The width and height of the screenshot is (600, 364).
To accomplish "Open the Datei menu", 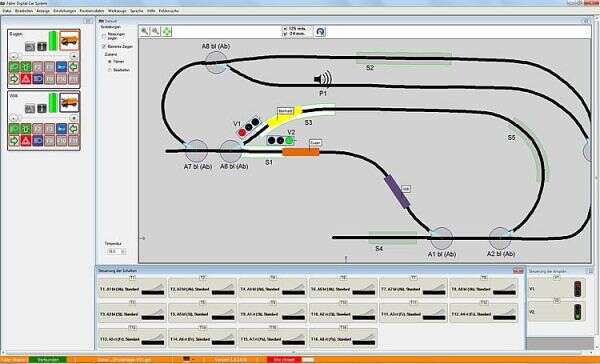I will (7, 11).
